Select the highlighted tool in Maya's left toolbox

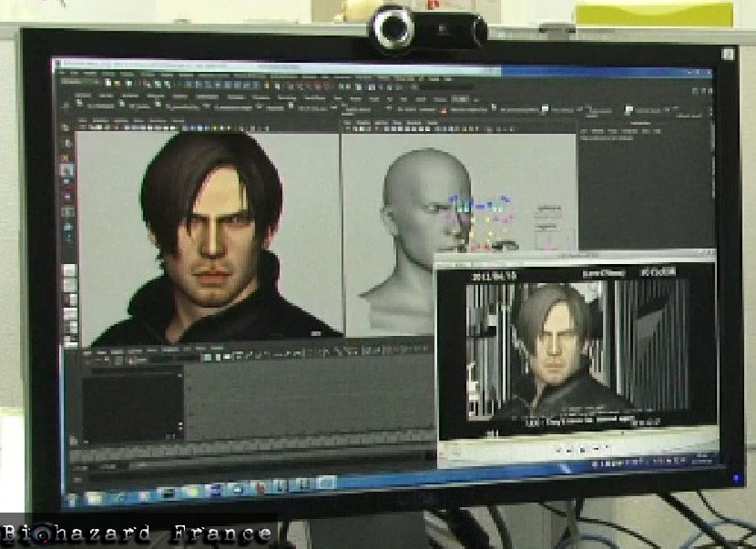67,169
